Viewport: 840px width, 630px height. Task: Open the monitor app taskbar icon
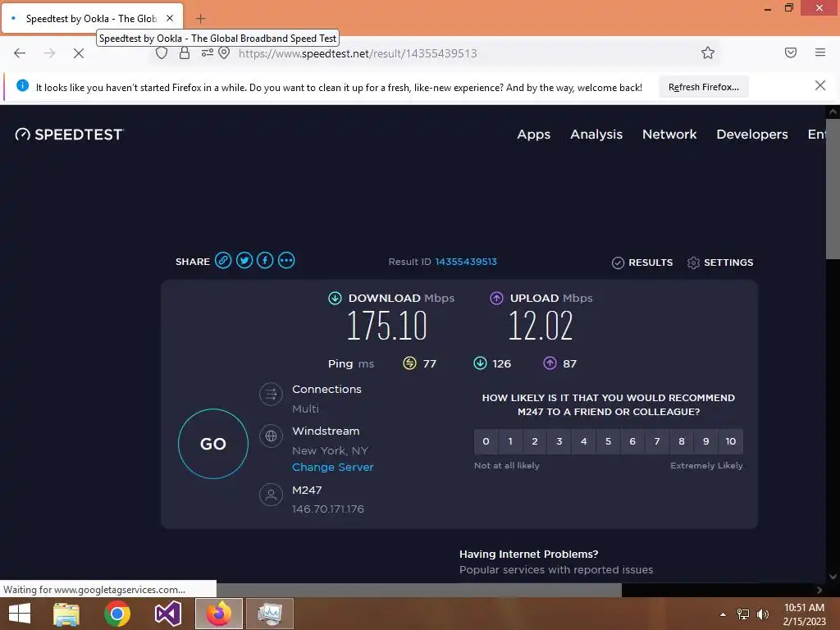pyautogui.click(x=269, y=614)
